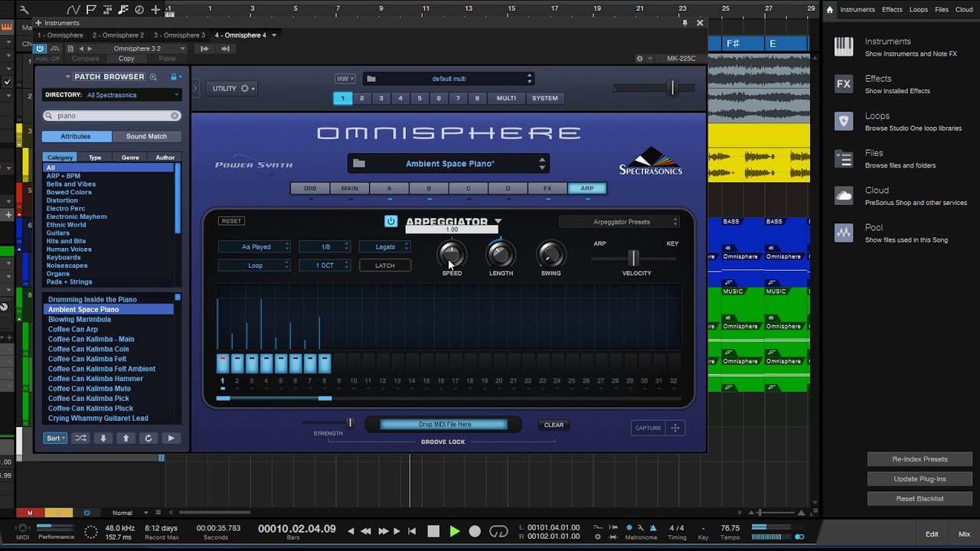Click the Patch Browser lock icon
980x551 pixels.
[x=175, y=77]
